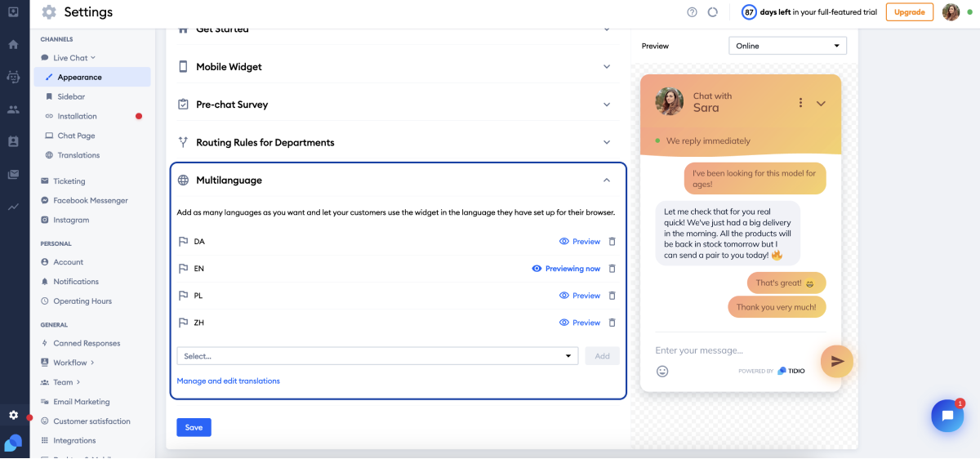Open chat widget three-dot options menu
Image resolution: width=980 pixels, height=459 pixels.
(800, 103)
